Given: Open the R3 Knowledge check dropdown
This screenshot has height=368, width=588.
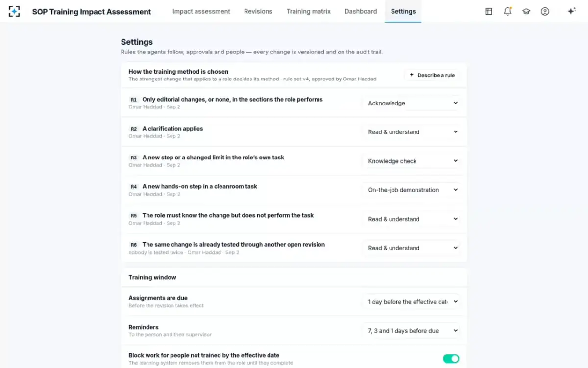Looking at the screenshot, I should pyautogui.click(x=412, y=161).
